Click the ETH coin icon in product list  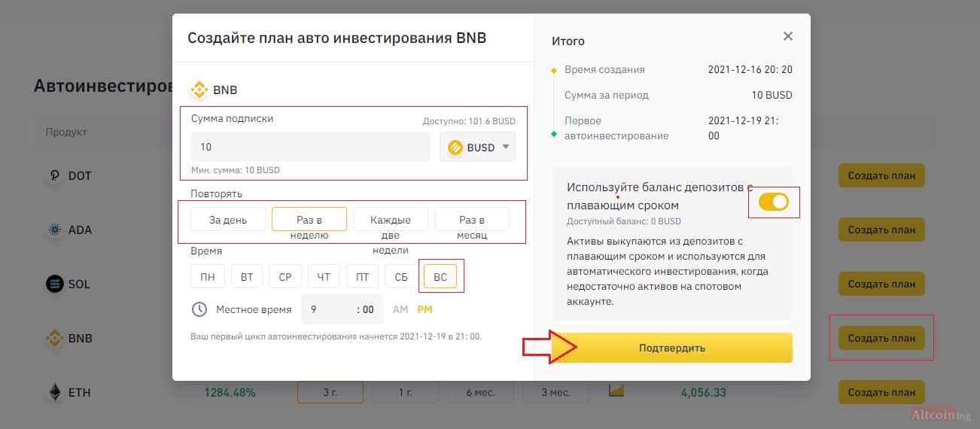pyautogui.click(x=55, y=392)
